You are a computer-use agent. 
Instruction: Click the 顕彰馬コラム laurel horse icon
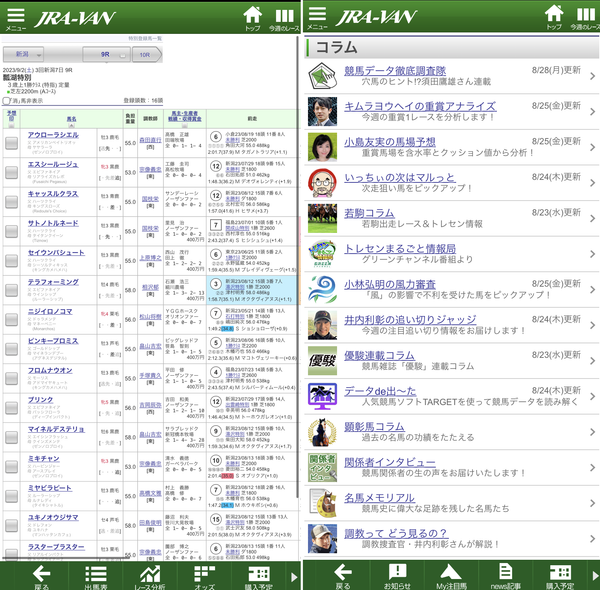point(322,432)
